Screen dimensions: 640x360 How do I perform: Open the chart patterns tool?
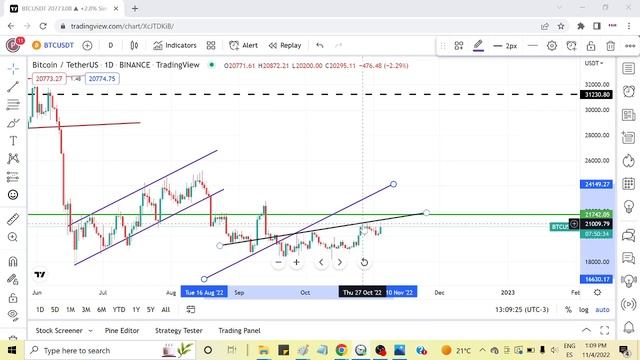pos(13,158)
